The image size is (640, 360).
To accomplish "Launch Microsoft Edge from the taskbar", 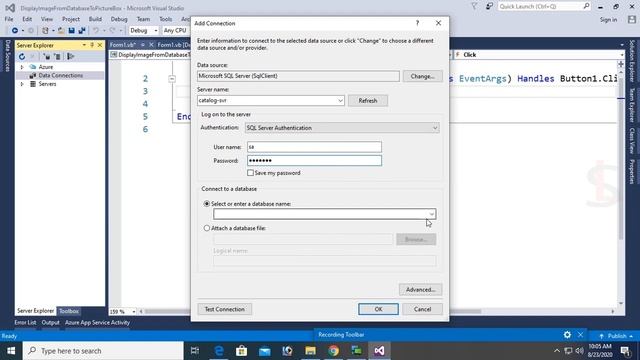I will [x=219, y=351].
